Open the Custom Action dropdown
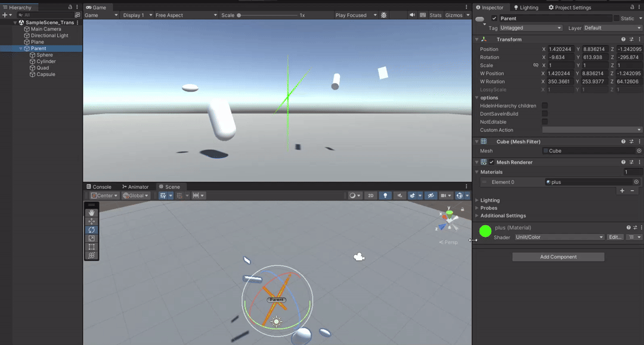The width and height of the screenshot is (644, 345). 592,130
